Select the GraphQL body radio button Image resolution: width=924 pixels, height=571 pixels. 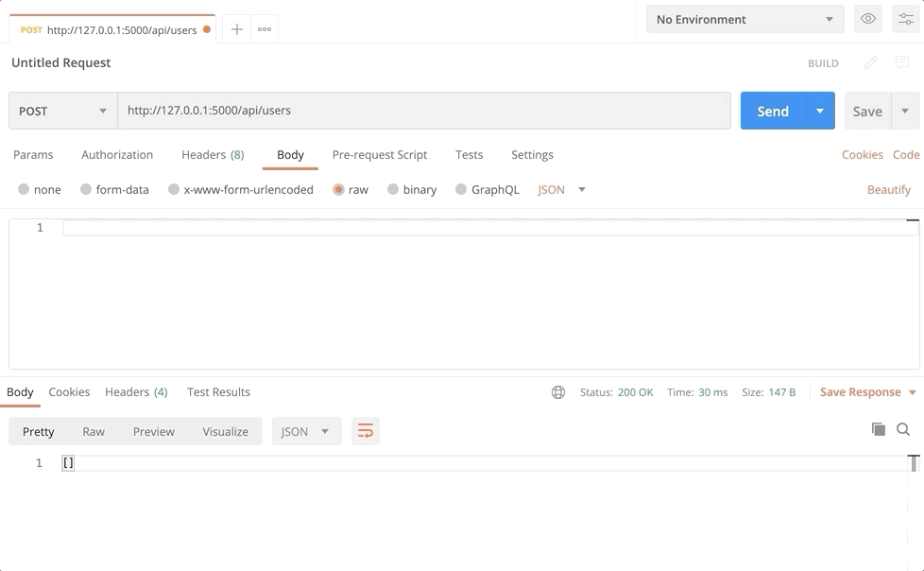pos(461,189)
